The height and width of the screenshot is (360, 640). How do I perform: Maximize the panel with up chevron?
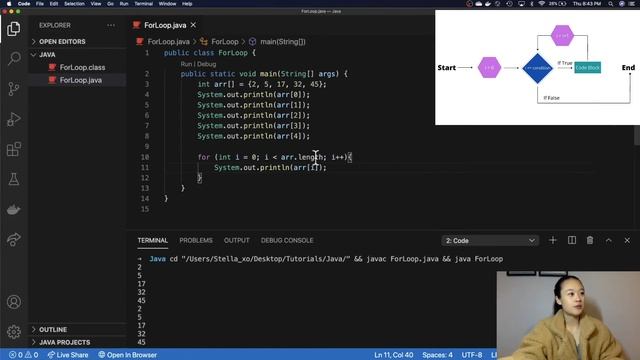(x=609, y=240)
